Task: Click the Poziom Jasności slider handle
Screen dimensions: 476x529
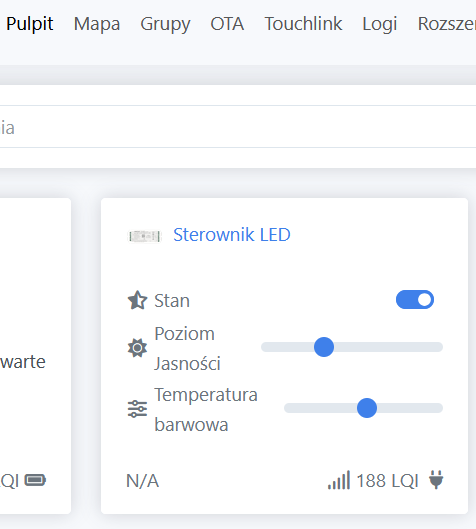Action: [324, 347]
